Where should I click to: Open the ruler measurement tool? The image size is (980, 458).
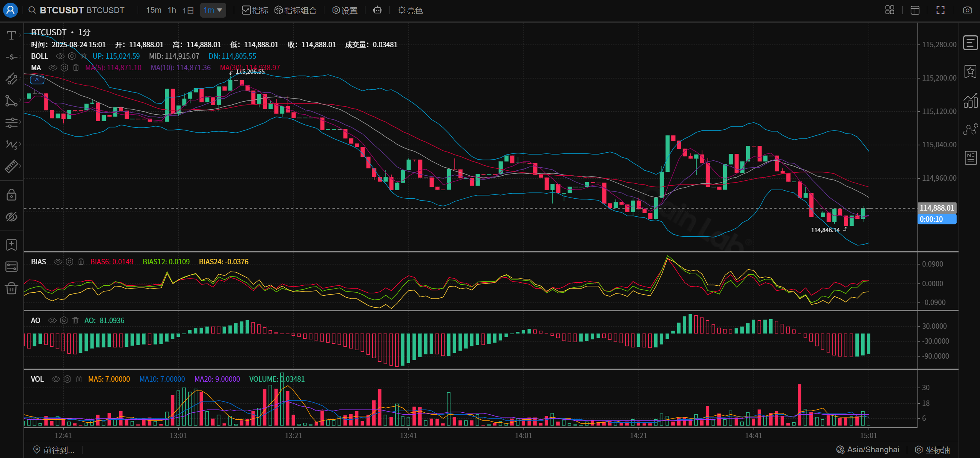pos(11,166)
